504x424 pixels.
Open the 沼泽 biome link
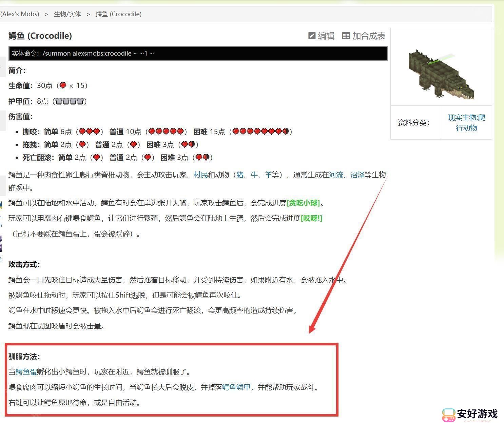tap(357, 175)
